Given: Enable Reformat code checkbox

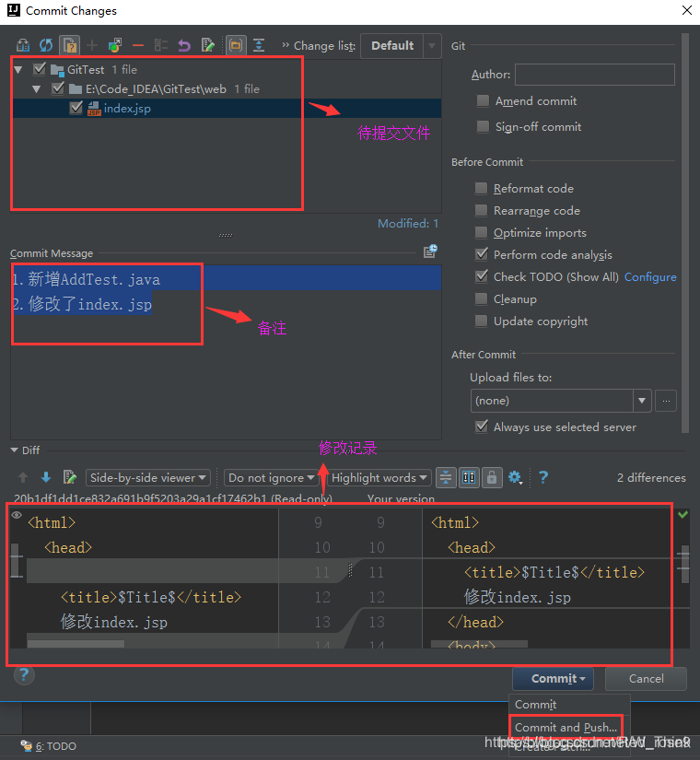Looking at the screenshot, I should (481, 188).
